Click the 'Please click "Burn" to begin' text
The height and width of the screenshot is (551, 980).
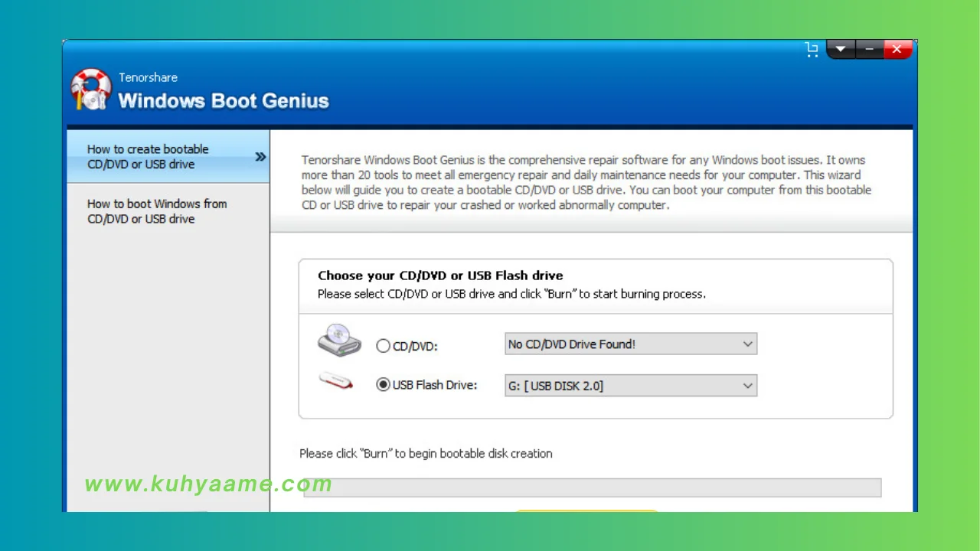click(x=426, y=453)
